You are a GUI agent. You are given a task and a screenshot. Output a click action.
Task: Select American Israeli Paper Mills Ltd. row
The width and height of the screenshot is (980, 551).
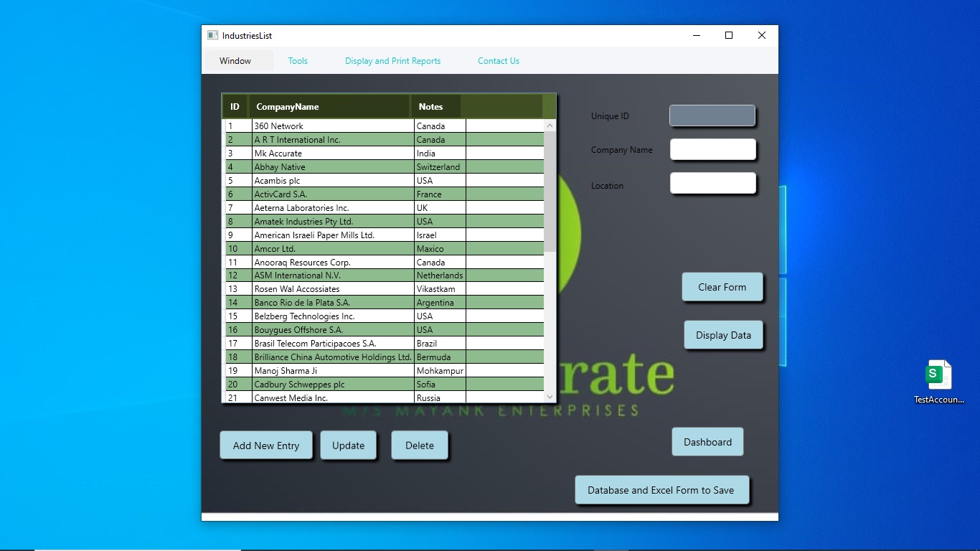385,235
